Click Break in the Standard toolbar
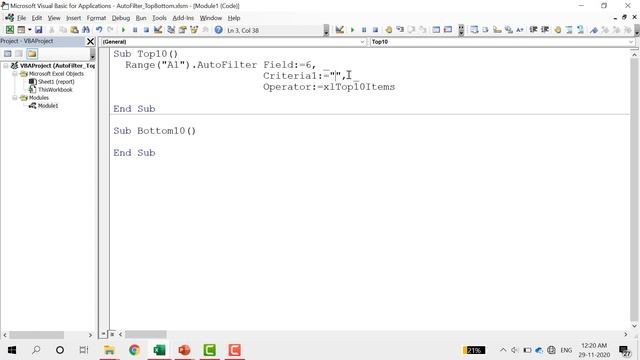Screen dimensions: 640x360 [x=135, y=30]
